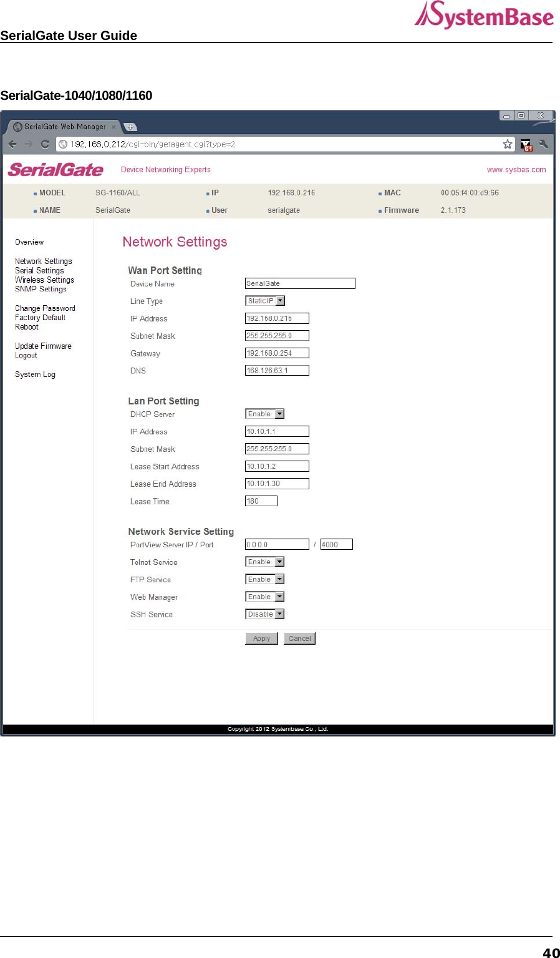Select Factory Default in the sidebar
This screenshot has height=958, width=560.
click(x=40, y=318)
